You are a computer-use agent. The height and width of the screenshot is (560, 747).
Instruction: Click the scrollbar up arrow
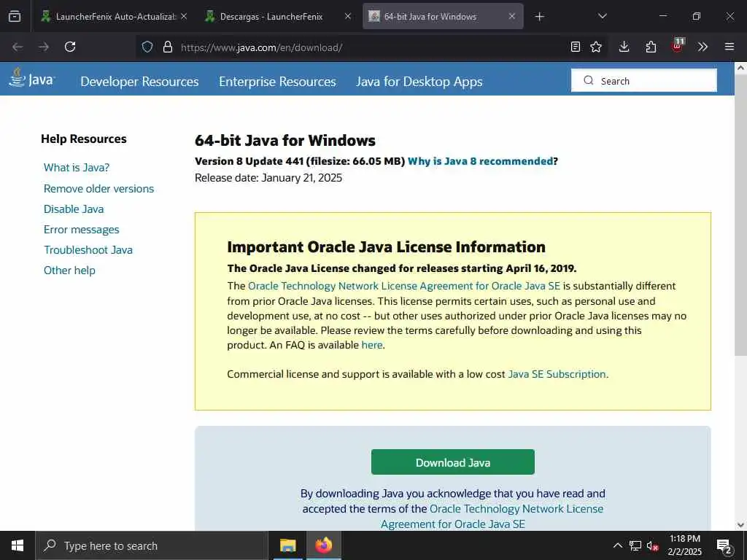[x=740, y=68]
